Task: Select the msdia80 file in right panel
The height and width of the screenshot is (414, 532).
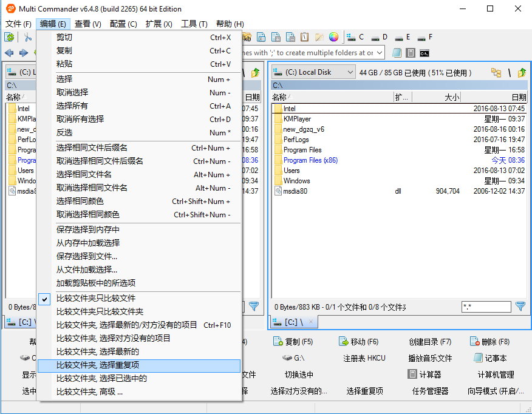Action: coord(400,191)
